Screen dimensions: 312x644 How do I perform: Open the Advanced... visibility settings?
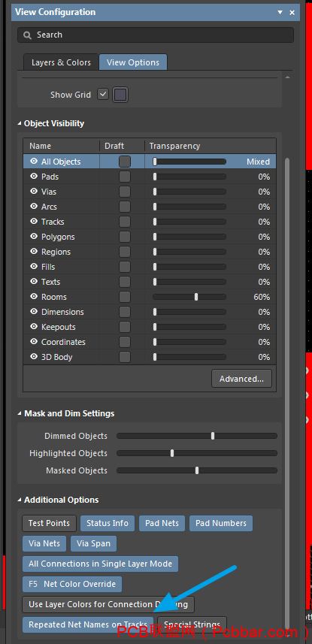pyautogui.click(x=242, y=379)
